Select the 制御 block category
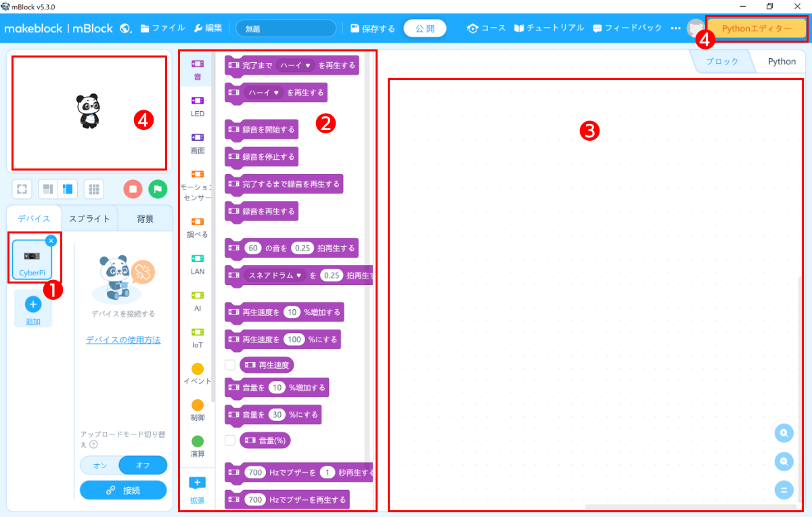 point(198,410)
